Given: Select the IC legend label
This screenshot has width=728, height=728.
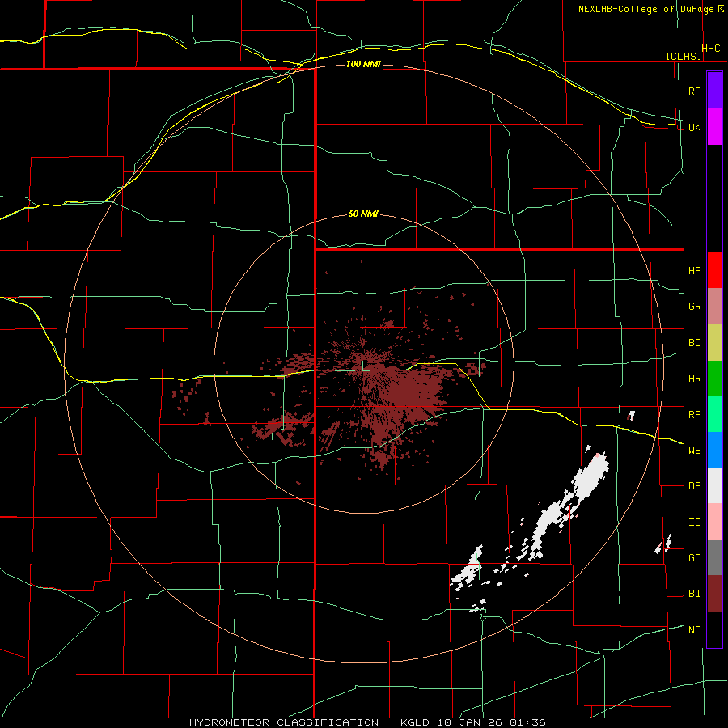Looking at the screenshot, I should pos(694,523).
